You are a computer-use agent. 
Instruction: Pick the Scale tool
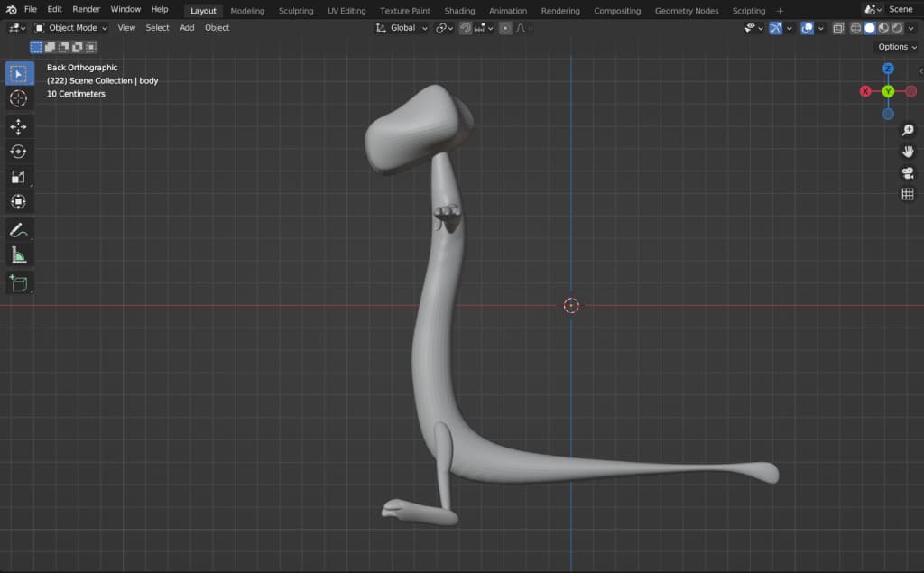[18, 177]
